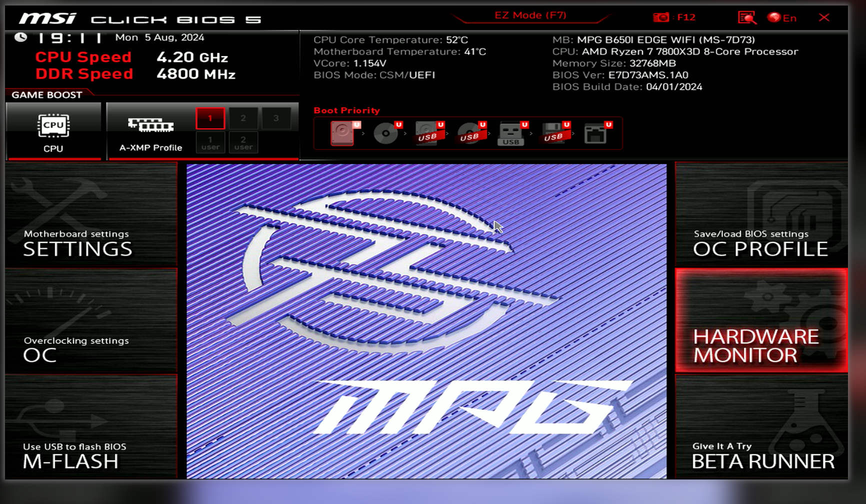Open the SETTINGS motherboard menu
The width and height of the screenshot is (866, 504).
pyautogui.click(x=91, y=214)
